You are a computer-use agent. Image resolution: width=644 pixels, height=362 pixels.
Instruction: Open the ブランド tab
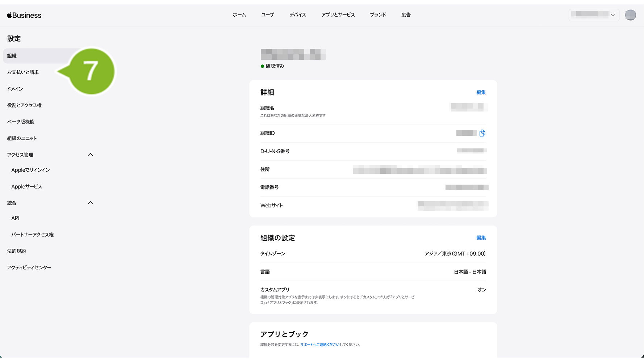(378, 15)
